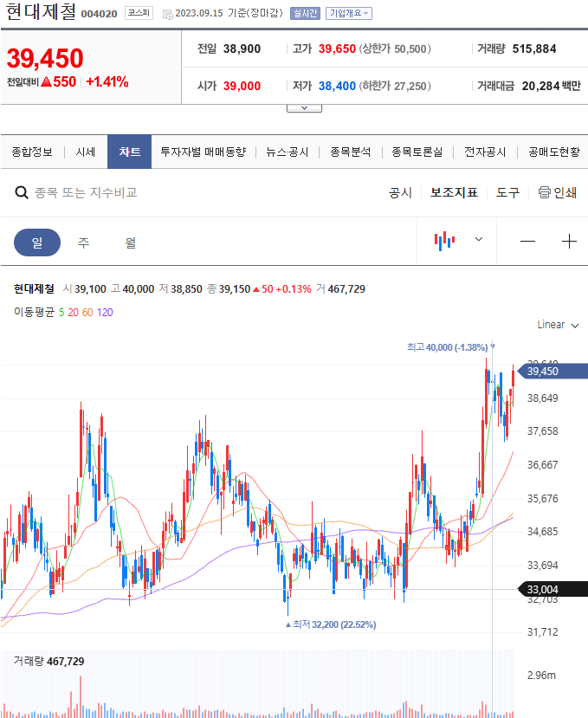Open 투자자별 매매동향 tab

click(204, 152)
